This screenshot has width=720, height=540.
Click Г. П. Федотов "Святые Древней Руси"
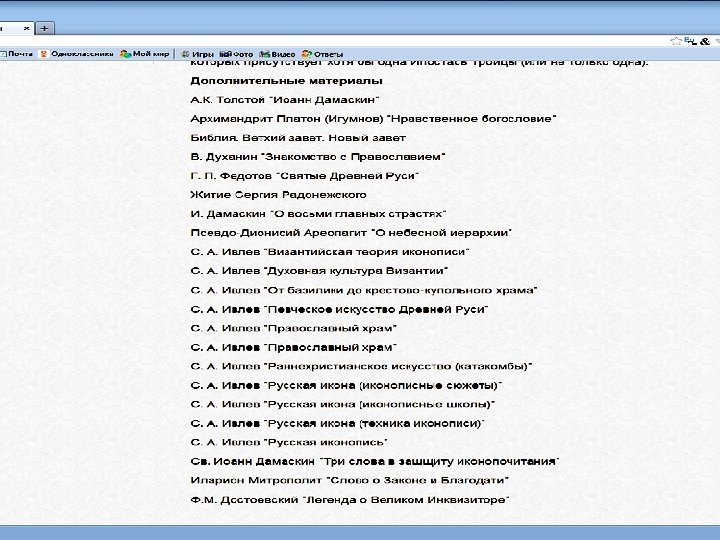pyautogui.click(x=304, y=176)
